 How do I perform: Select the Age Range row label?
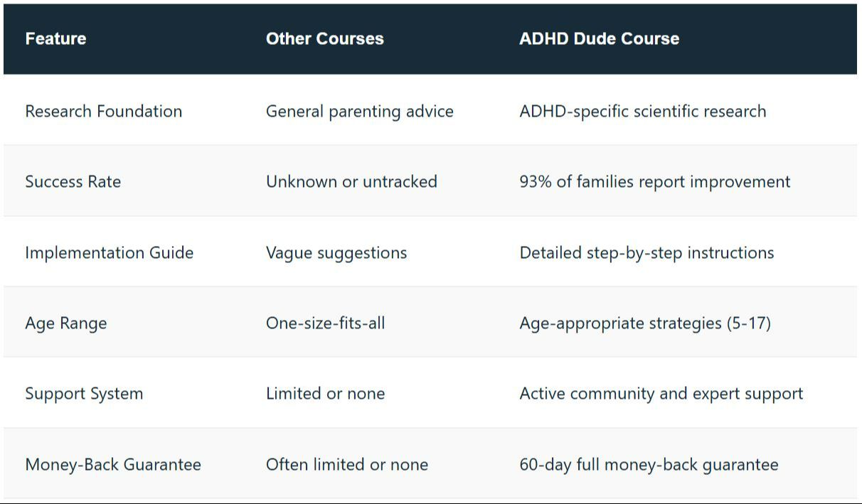pyautogui.click(x=65, y=323)
